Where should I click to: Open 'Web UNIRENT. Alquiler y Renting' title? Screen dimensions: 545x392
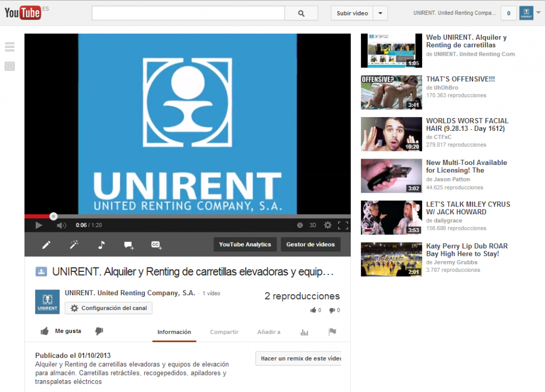466,41
